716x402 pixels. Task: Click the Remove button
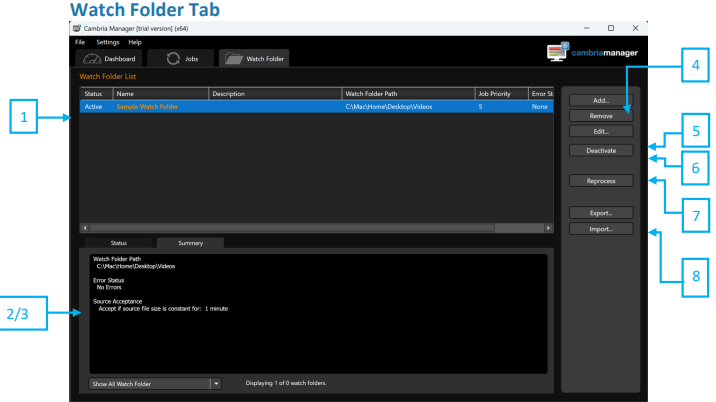pos(601,116)
